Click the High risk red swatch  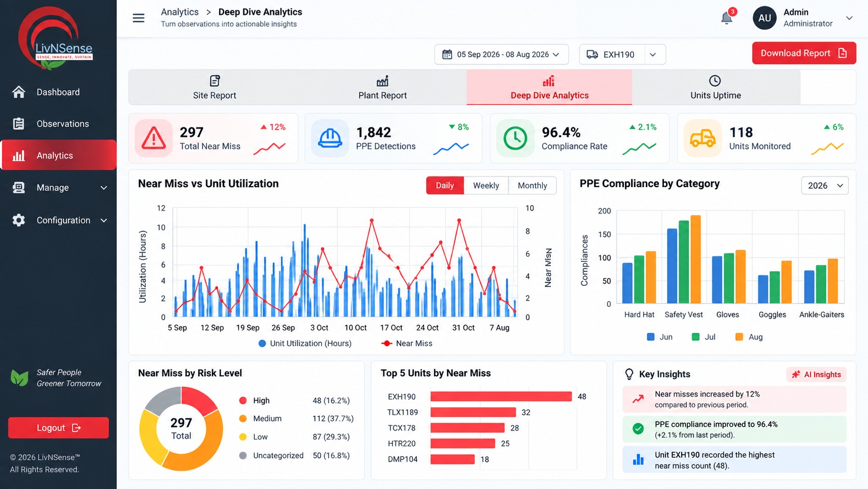[242, 400]
